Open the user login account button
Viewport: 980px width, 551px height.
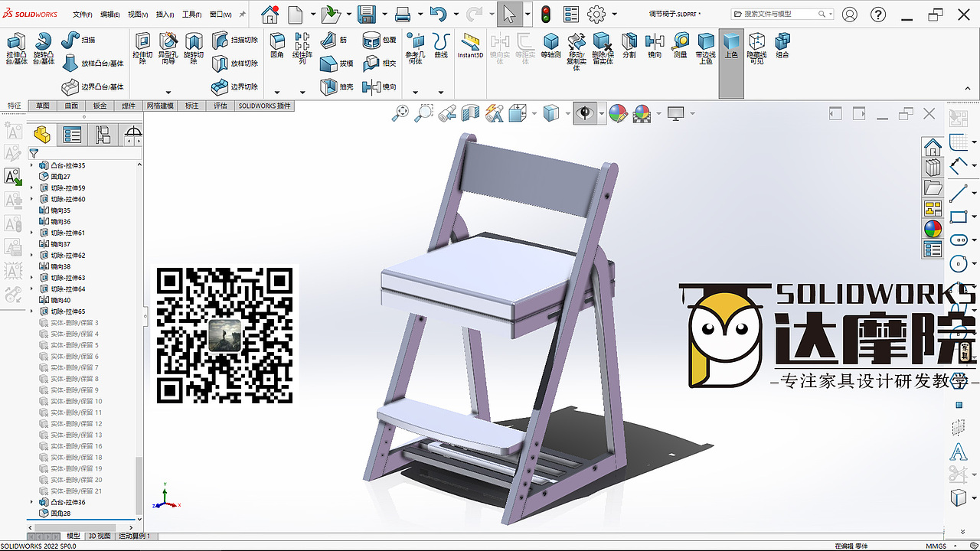(x=849, y=14)
